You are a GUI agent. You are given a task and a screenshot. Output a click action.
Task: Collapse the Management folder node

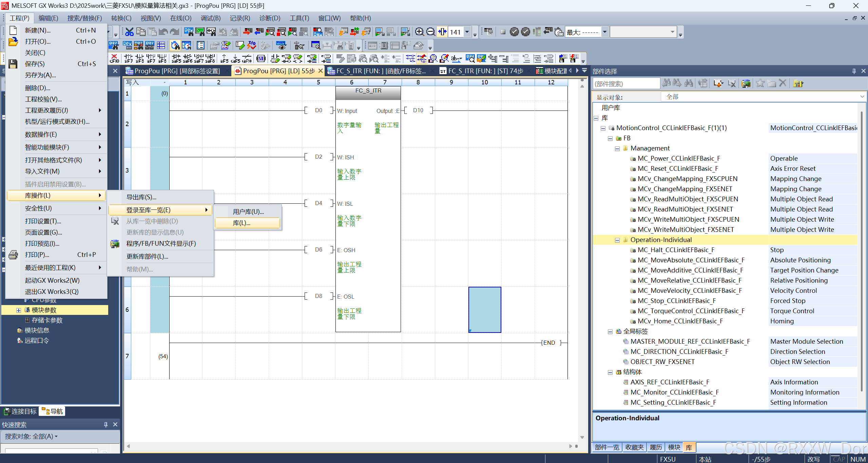617,148
